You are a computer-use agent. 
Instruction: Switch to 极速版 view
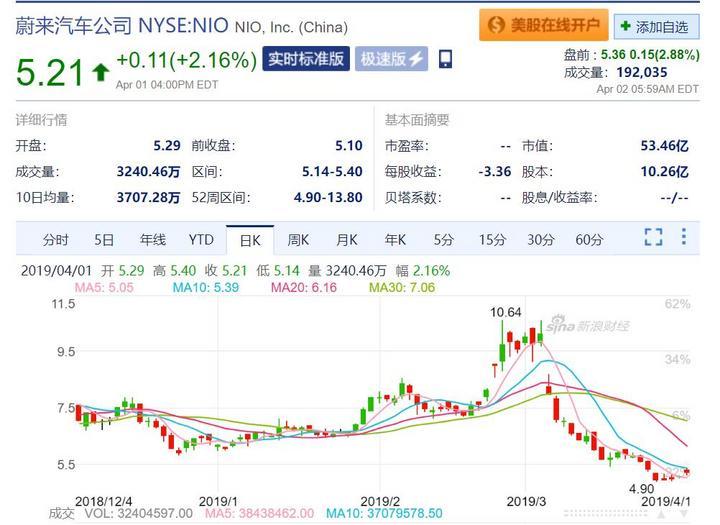coord(391,58)
